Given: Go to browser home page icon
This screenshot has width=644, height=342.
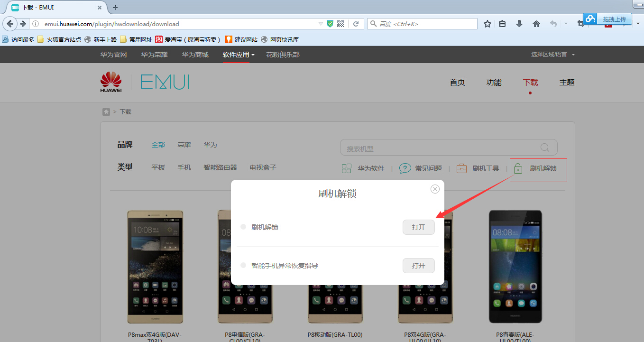Looking at the screenshot, I should [536, 24].
